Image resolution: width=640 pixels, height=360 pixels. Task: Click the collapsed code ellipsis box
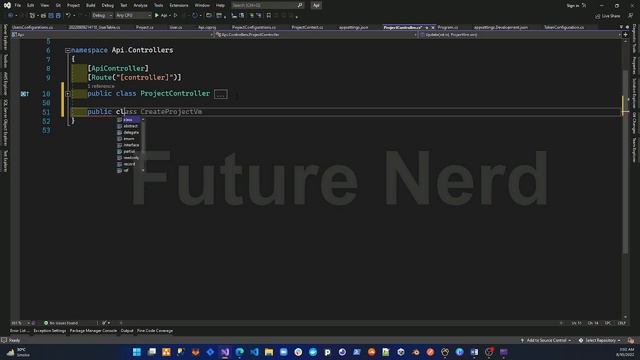(x=220, y=94)
